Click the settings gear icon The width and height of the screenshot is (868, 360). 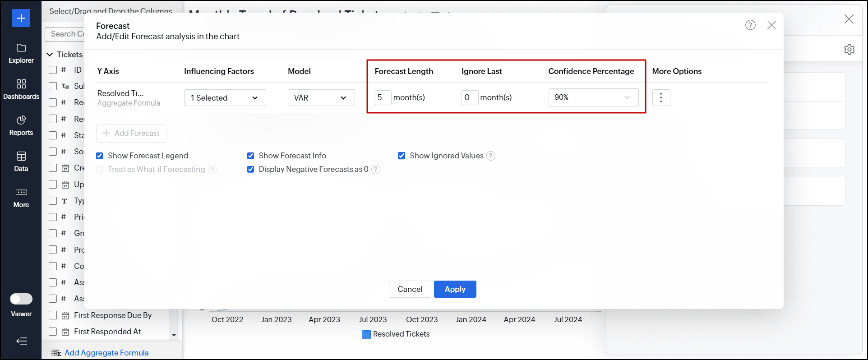point(849,50)
